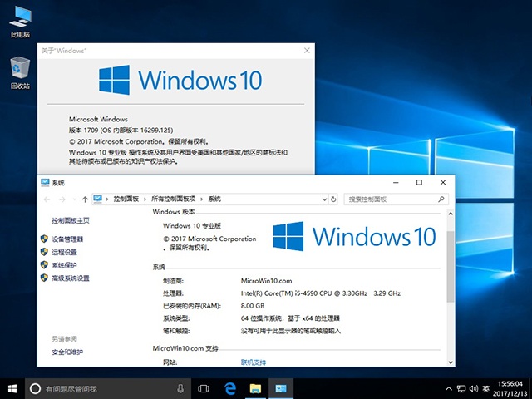This screenshot has width=532, height=399.
Task: Open the volume tray icon
Action: (x=474, y=389)
